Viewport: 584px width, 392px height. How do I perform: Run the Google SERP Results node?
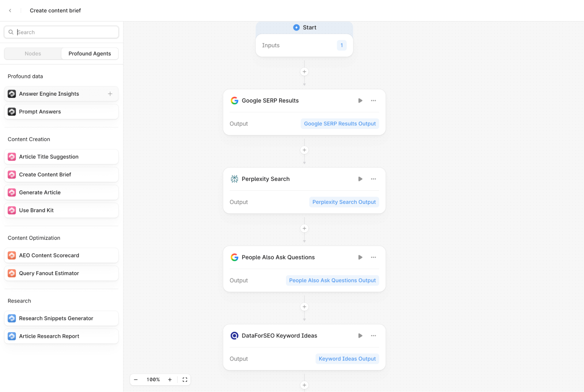(360, 101)
